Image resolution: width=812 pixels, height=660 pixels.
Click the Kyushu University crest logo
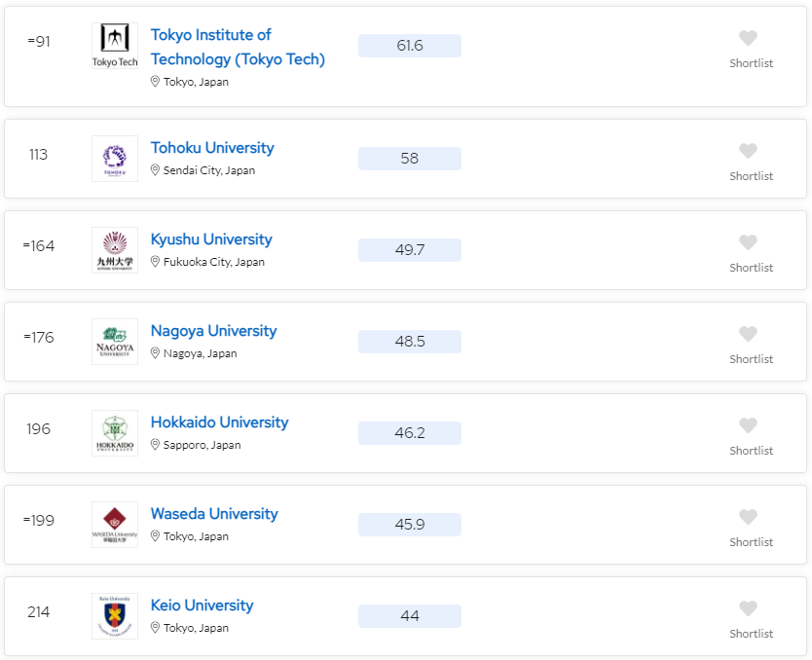pos(115,250)
